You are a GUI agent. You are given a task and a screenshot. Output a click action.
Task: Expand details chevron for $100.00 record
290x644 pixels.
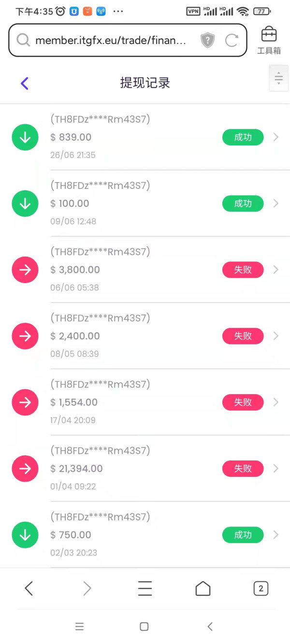pos(276,203)
